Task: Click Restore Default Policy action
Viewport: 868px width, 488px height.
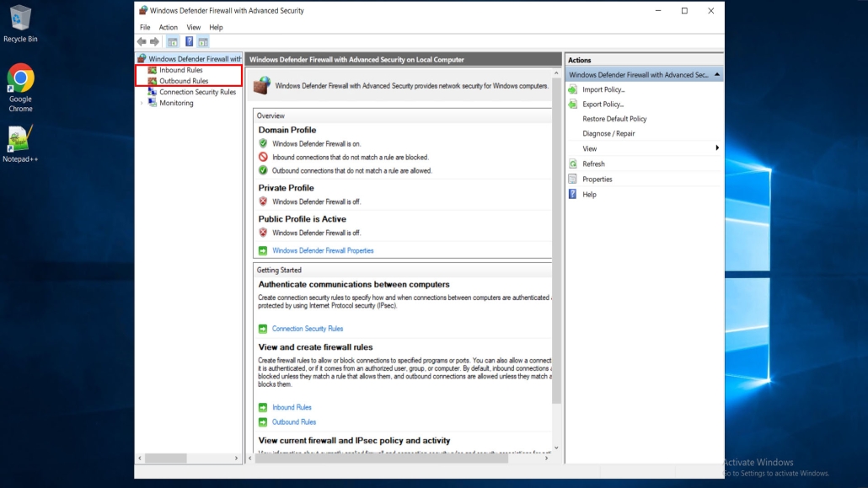Action: coord(614,119)
